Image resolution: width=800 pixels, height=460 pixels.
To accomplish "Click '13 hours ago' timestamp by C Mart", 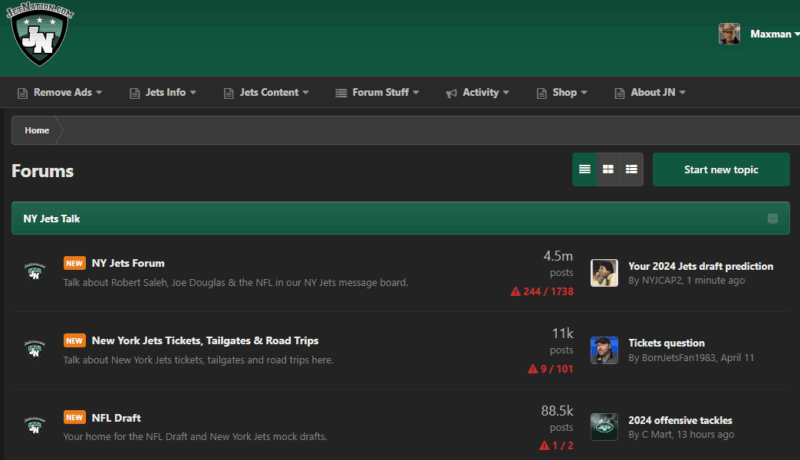I will 706,435.
